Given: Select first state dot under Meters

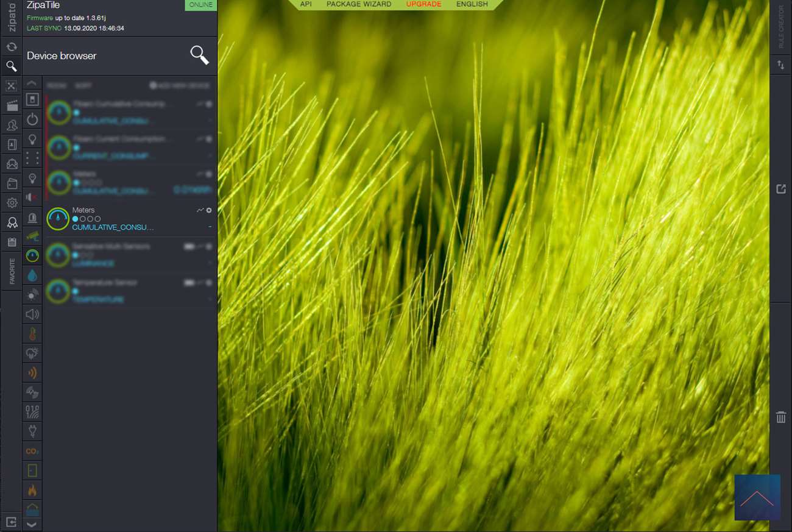Looking at the screenshot, I should click(x=76, y=219).
